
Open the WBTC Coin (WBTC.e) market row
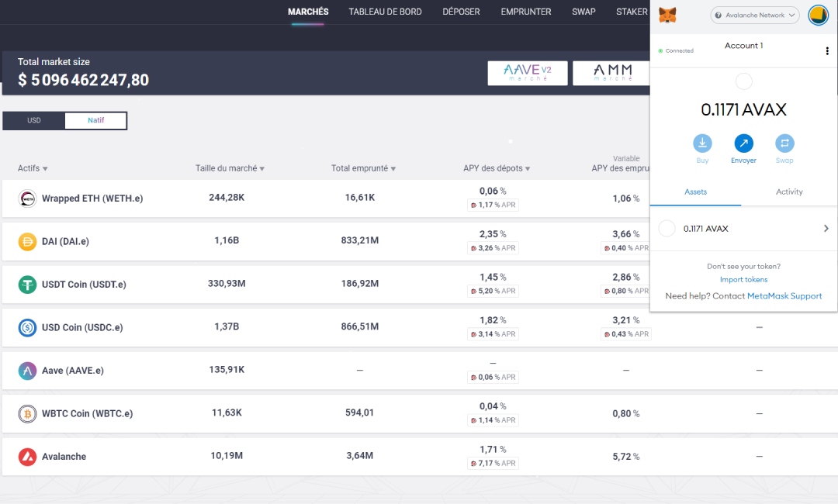(x=419, y=414)
